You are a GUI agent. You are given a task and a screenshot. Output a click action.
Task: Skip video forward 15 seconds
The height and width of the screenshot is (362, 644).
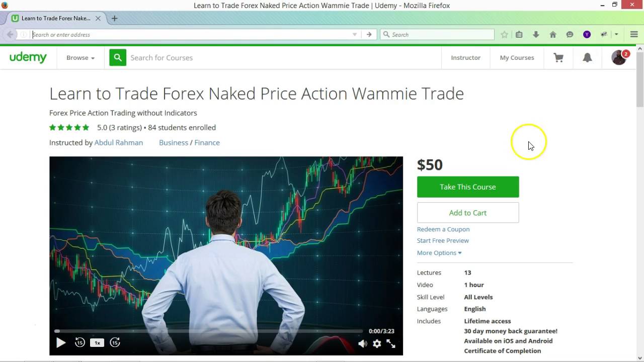[x=115, y=343]
